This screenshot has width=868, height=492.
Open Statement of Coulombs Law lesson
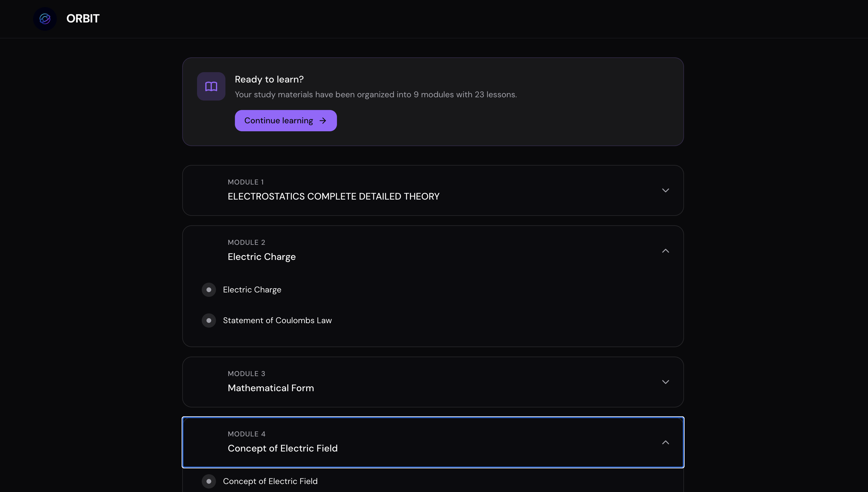277,320
